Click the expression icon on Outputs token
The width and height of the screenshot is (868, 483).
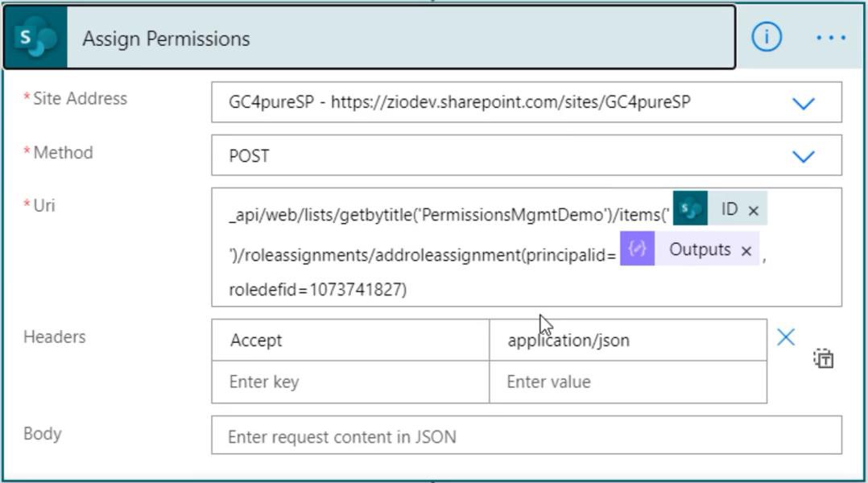(x=637, y=249)
